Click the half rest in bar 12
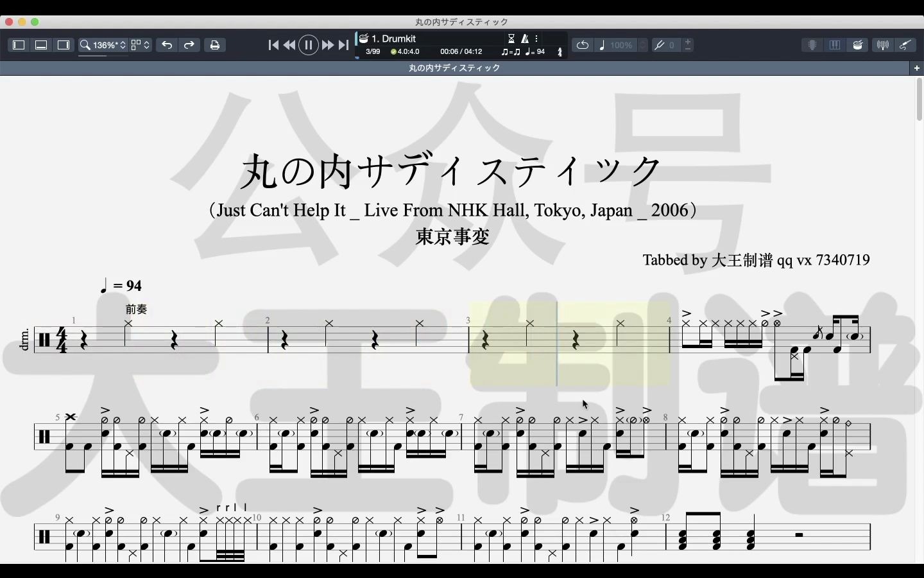This screenshot has height=578, width=924. (x=800, y=534)
